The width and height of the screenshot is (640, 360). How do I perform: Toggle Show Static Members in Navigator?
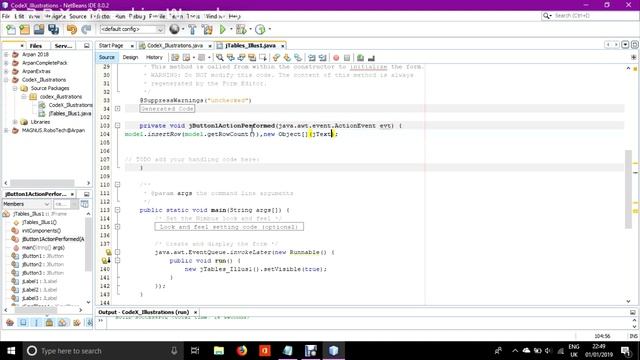[x=36, y=323]
